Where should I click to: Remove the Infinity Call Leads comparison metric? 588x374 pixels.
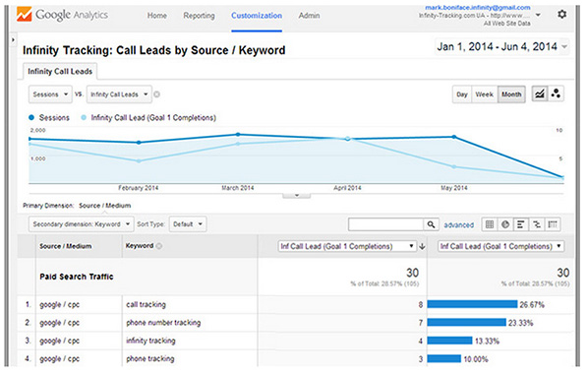156,94
